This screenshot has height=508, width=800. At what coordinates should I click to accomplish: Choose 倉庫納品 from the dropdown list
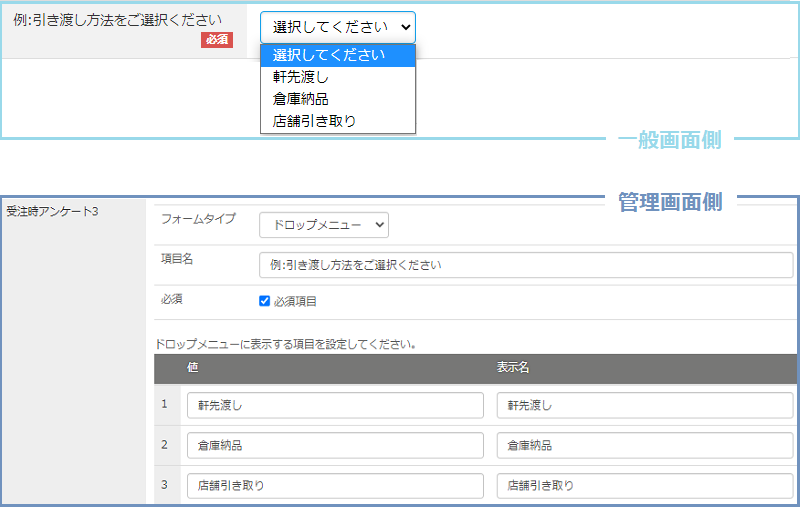coord(338,99)
